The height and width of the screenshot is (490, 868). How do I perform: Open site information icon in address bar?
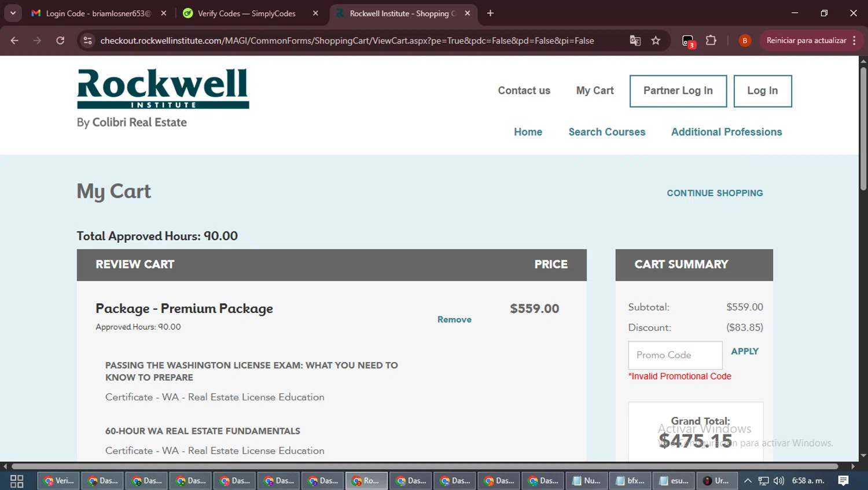coord(87,40)
